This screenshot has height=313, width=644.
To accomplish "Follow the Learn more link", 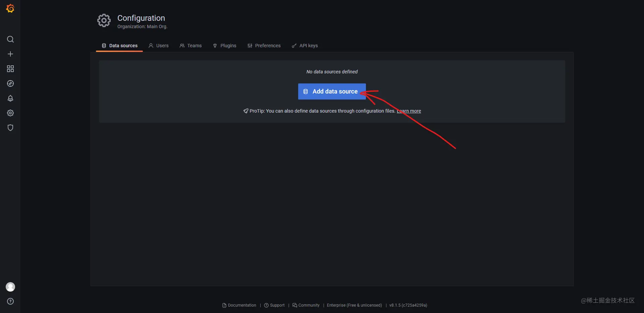I will pos(409,111).
